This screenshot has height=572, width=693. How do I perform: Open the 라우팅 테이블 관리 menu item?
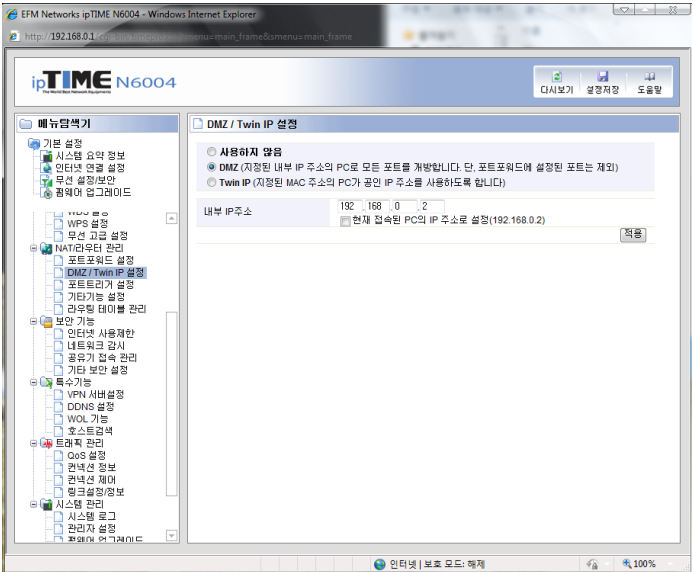107,309
